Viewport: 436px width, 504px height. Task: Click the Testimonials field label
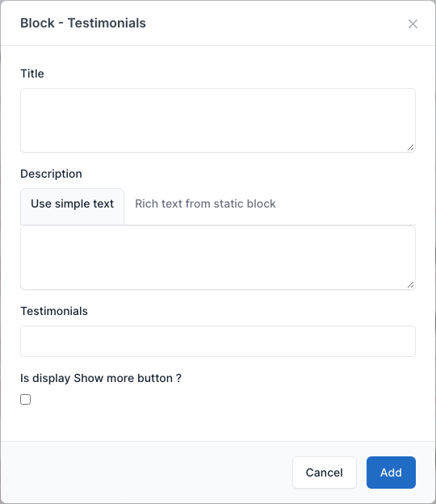click(x=54, y=311)
